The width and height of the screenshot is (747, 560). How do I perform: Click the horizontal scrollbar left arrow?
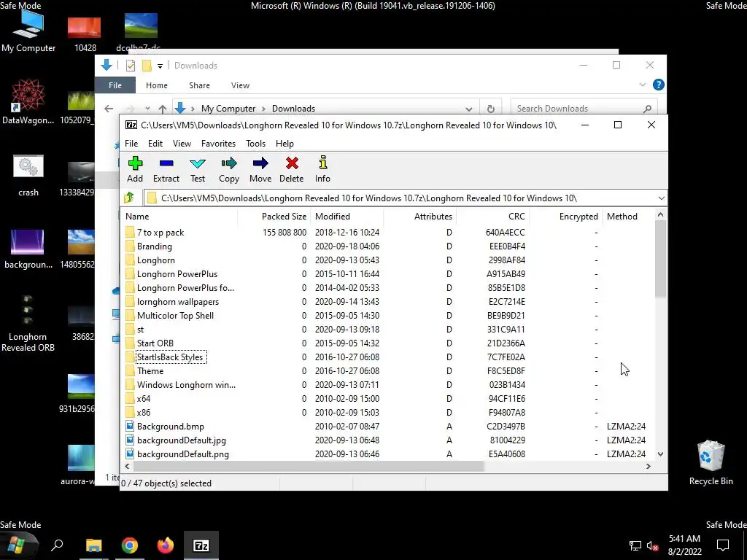127,466
